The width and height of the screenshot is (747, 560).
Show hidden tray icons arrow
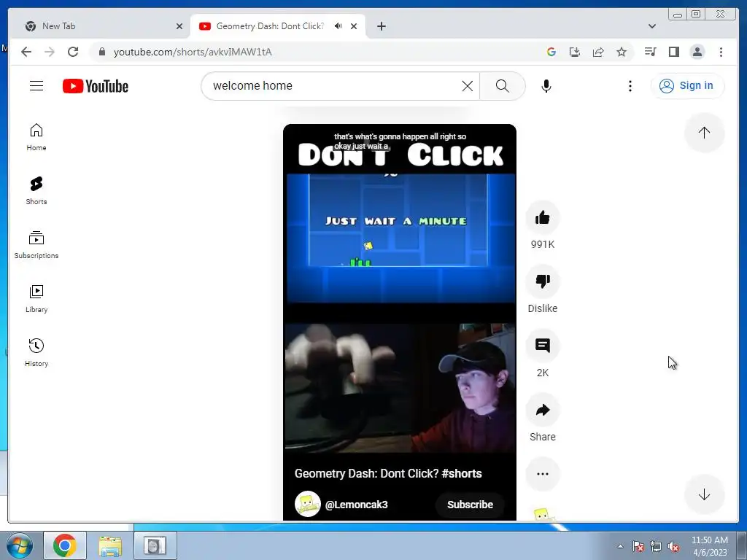point(620,546)
